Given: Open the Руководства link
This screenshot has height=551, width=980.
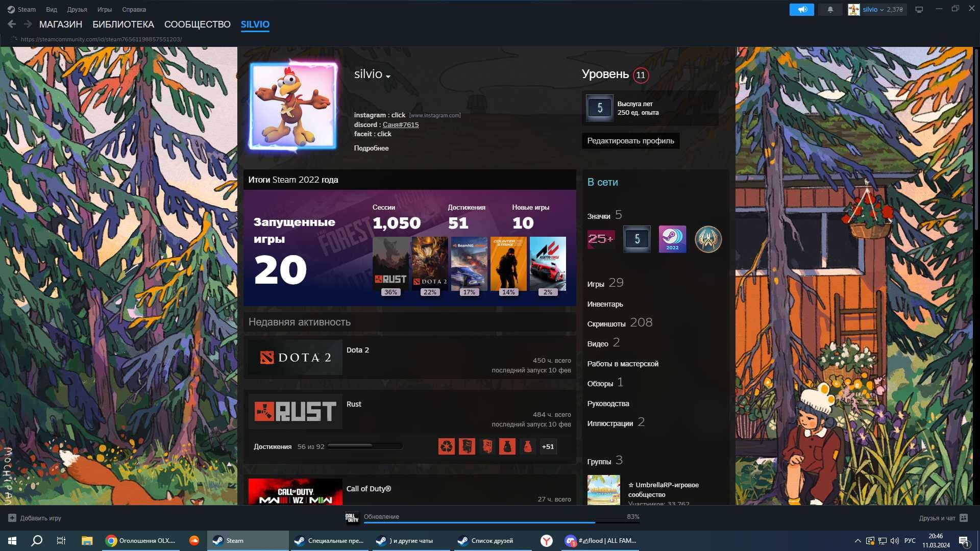Looking at the screenshot, I should click(608, 404).
